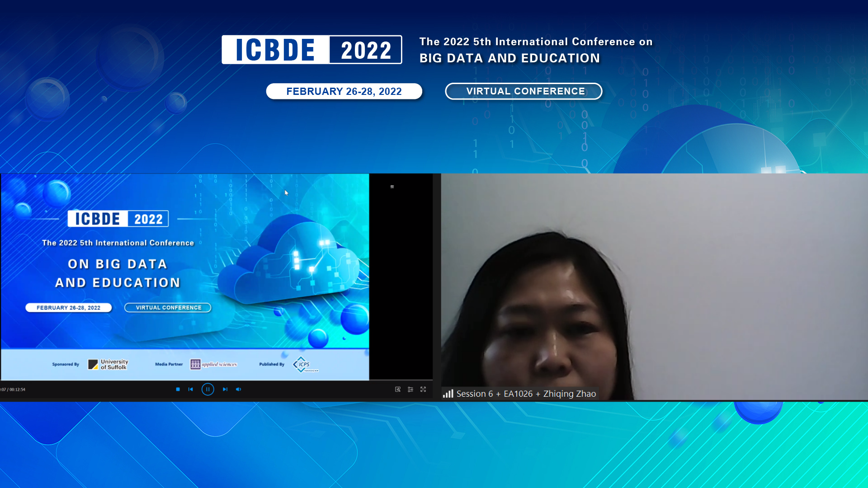The width and height of the screenshot is (868, 488).
Task: Click the FEBRUARY 26-28, 2022 button
Action: tap(344, 91)
